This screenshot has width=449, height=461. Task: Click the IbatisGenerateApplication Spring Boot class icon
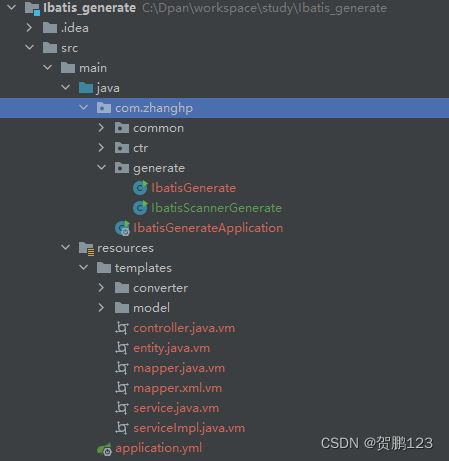click(122, 228)
